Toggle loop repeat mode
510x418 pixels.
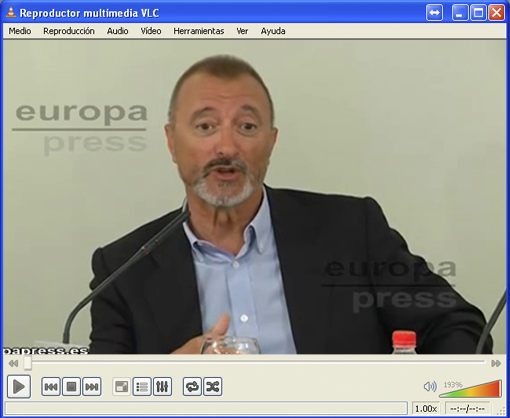pos(192,387)
